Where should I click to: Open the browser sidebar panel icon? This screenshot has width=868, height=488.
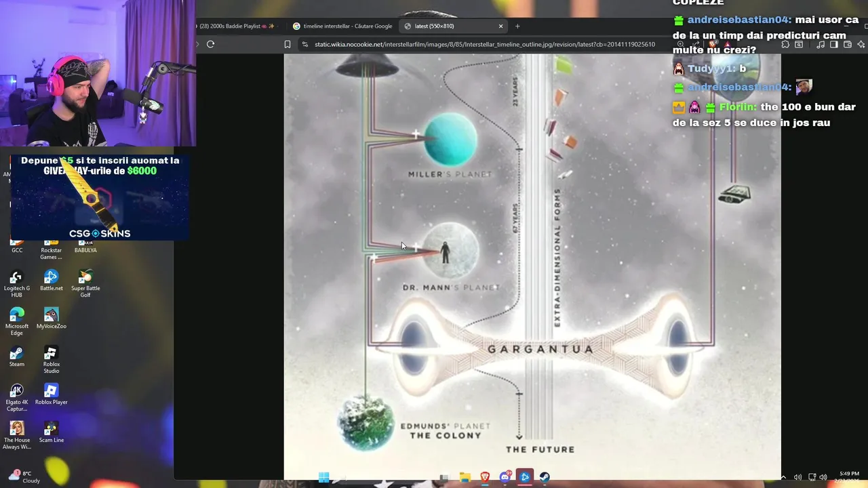point(833,44)
